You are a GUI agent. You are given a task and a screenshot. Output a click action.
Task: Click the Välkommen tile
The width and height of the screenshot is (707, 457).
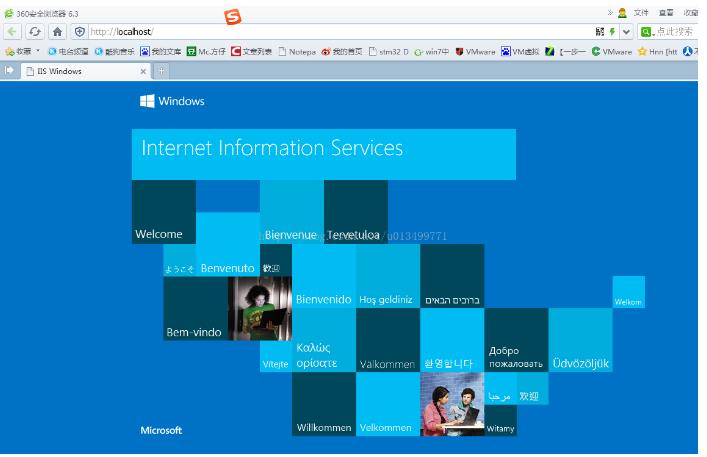pyautogui.click(x=388, y=340)
